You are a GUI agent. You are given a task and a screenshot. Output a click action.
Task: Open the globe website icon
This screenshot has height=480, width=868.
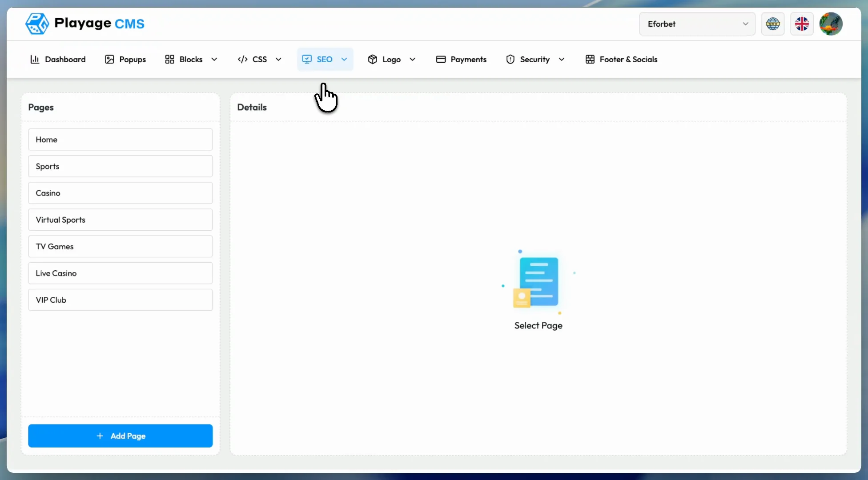(x=773, y=24)
